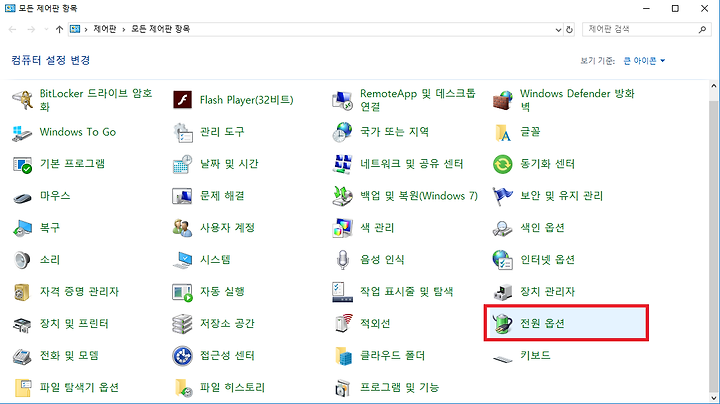Open the Windows Defender 방화벽 icon
The width and height of the screenshot is (720, 404).
[502, 100]
